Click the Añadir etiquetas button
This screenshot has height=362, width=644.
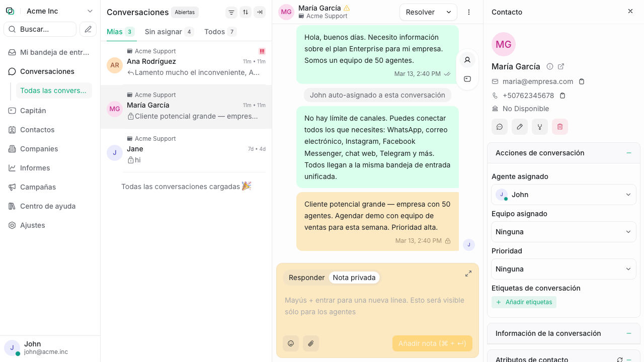(524, 302)
